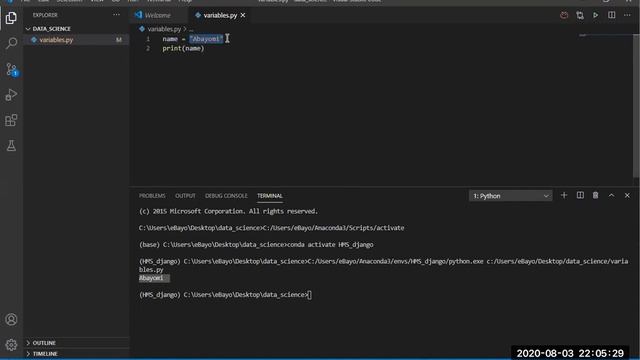
Task: Kill the terminal with trash icon
Action: [x=596, y=196]
